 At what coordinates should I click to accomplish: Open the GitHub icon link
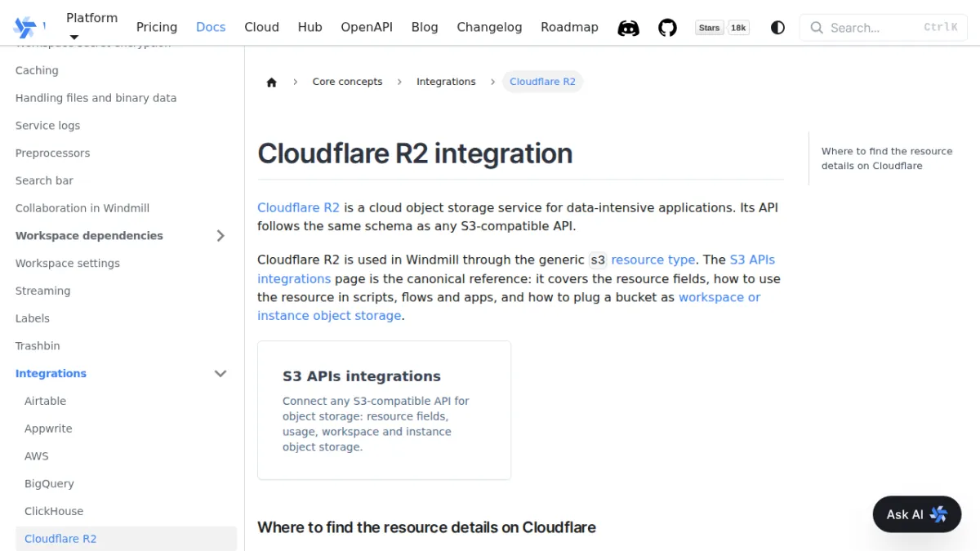click(668, 28)
